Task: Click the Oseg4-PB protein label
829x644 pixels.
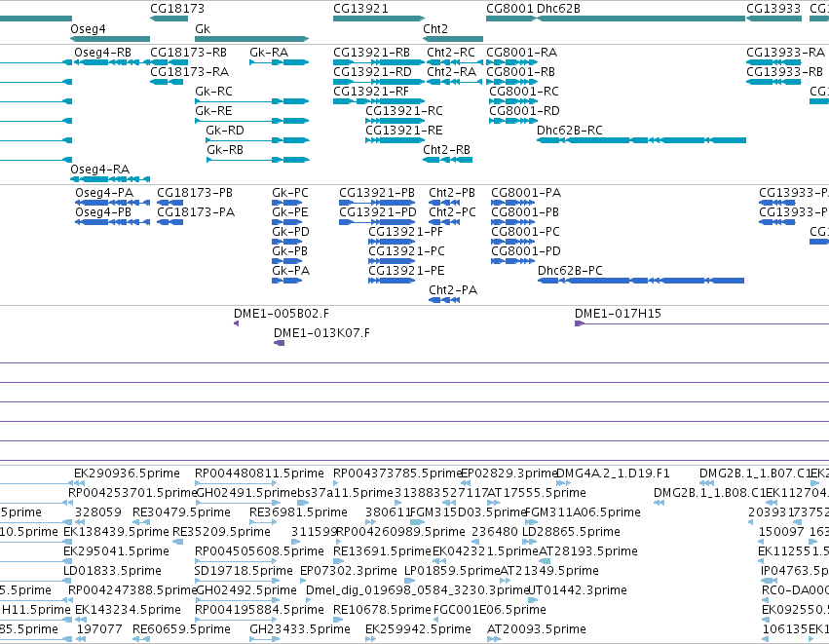Action: pos(103,212)
